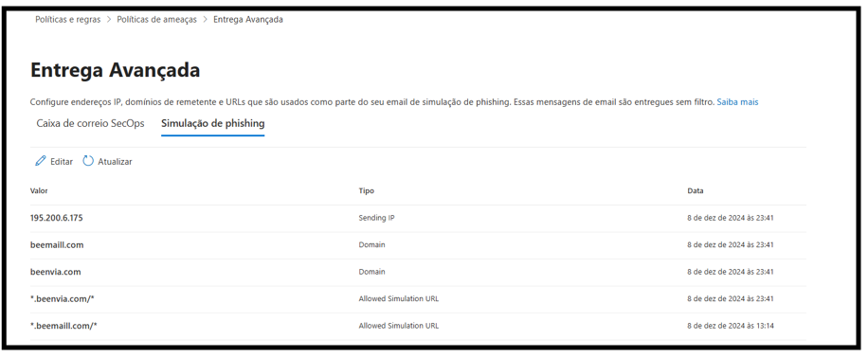Screen dimensions: 868x357
Task: Switch to Caixa de correio SecOps tab
Action: coord(90,123)
